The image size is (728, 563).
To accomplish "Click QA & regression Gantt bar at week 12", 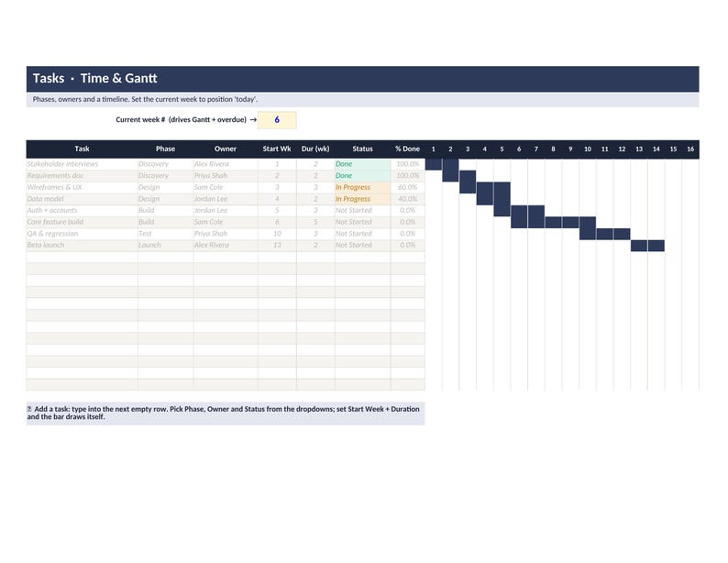I will [x=623, y=234].
